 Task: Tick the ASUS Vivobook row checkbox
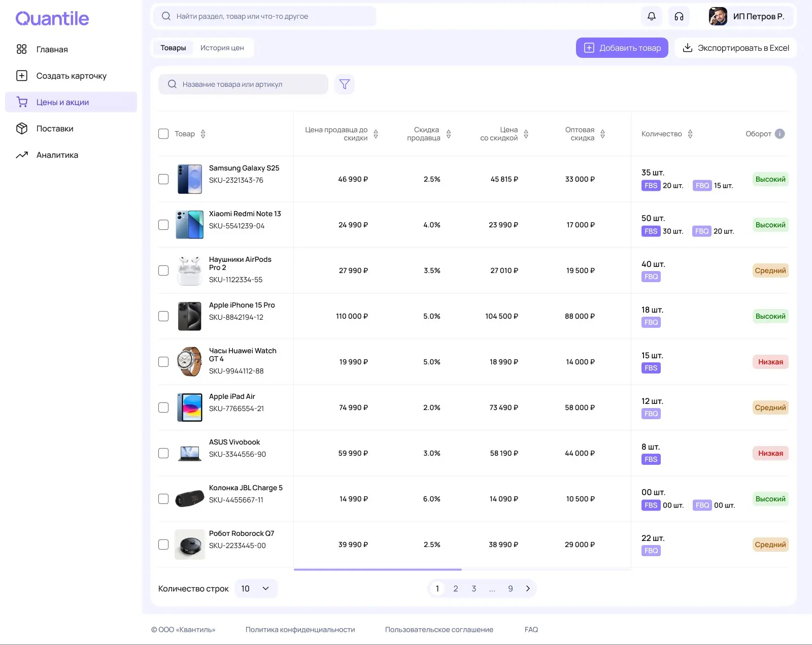163,453
